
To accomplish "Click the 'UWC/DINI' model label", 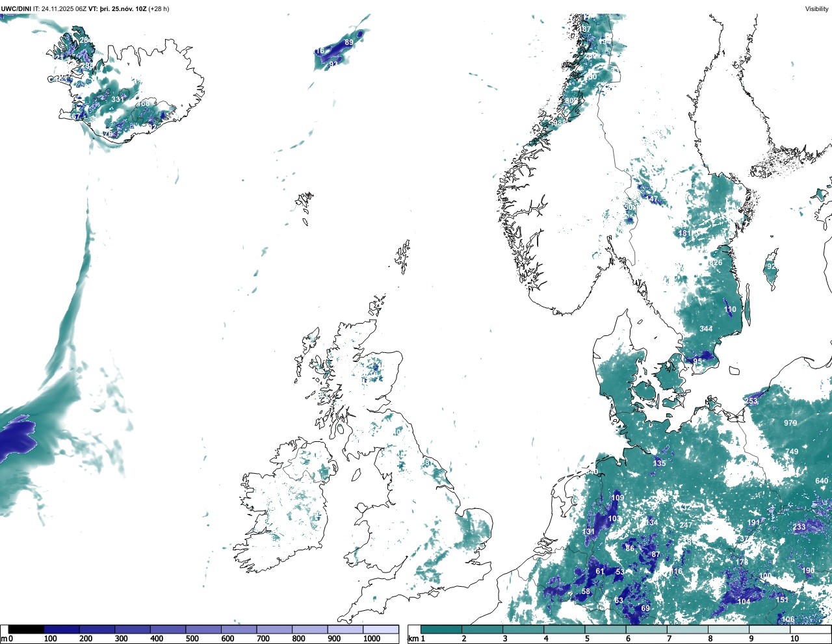I will (16, 9).
